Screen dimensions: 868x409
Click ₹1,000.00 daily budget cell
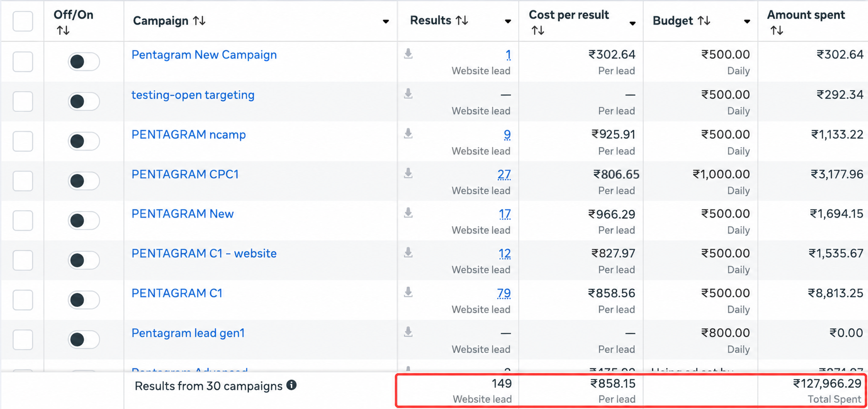[x=721, y=174]
